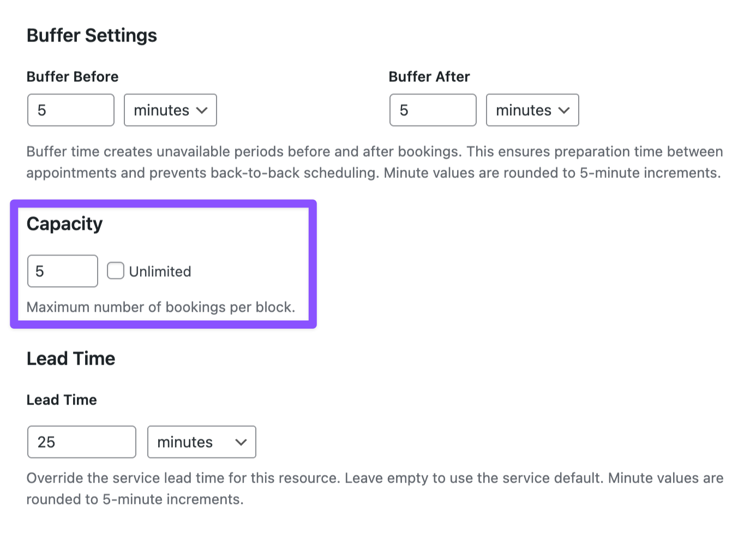756x535 pixels.
Task: Expand the Lead Time minutes dropdown
Action: tap(201, 442)
